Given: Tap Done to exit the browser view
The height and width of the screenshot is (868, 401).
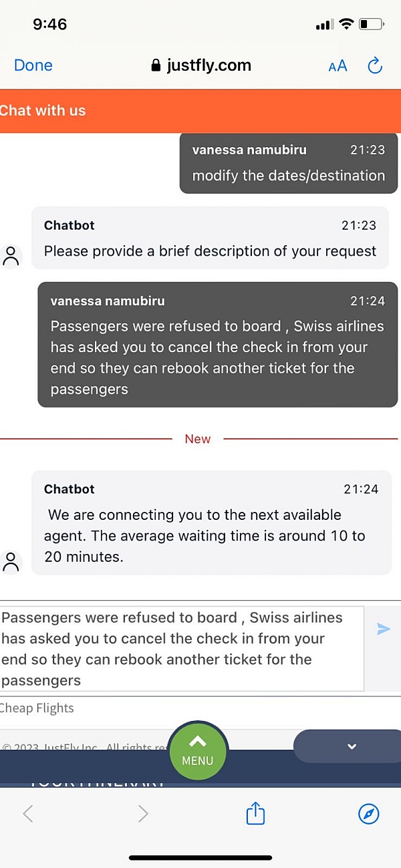Looking at the screenshot, I should [x=33, y=65].
